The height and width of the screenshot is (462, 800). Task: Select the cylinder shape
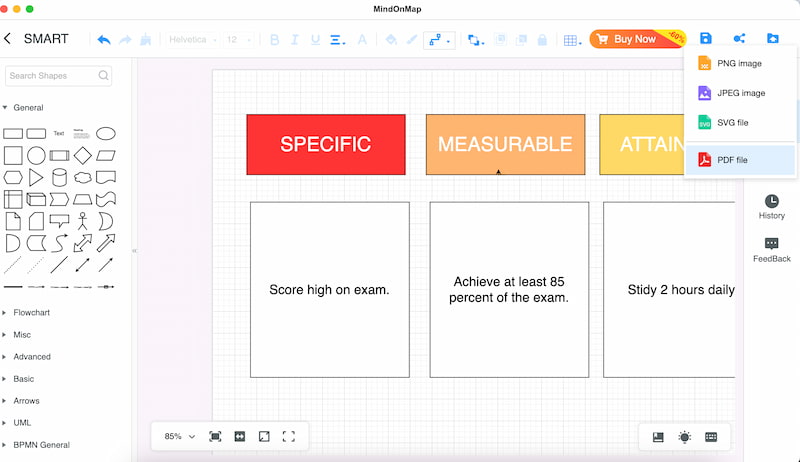(x=59, y=177)
